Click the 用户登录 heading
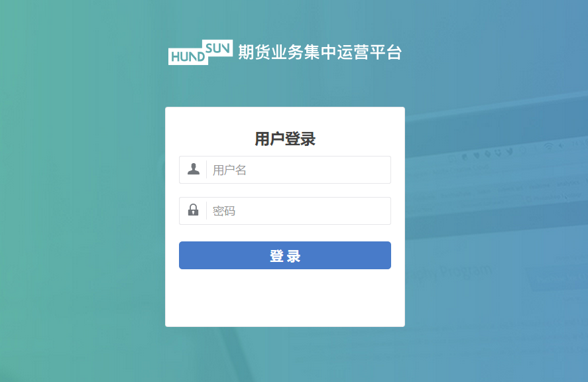 tap(285, 139)
